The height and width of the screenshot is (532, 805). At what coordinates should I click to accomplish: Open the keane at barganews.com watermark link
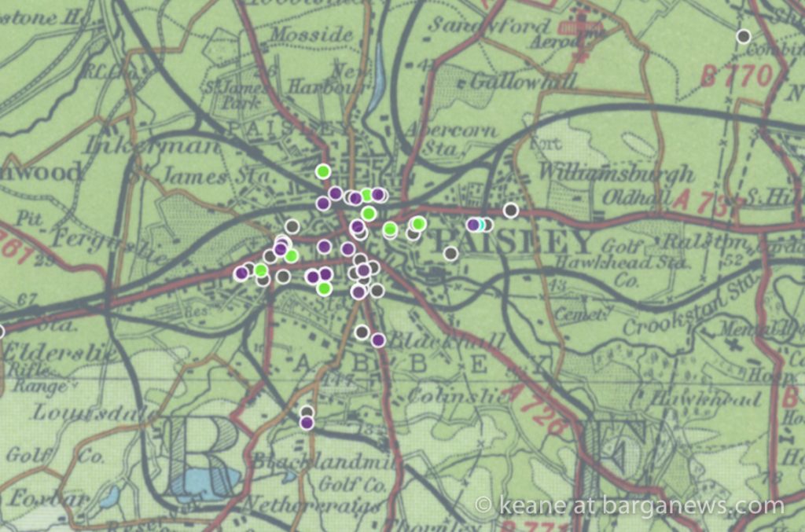tap(630, 506)
